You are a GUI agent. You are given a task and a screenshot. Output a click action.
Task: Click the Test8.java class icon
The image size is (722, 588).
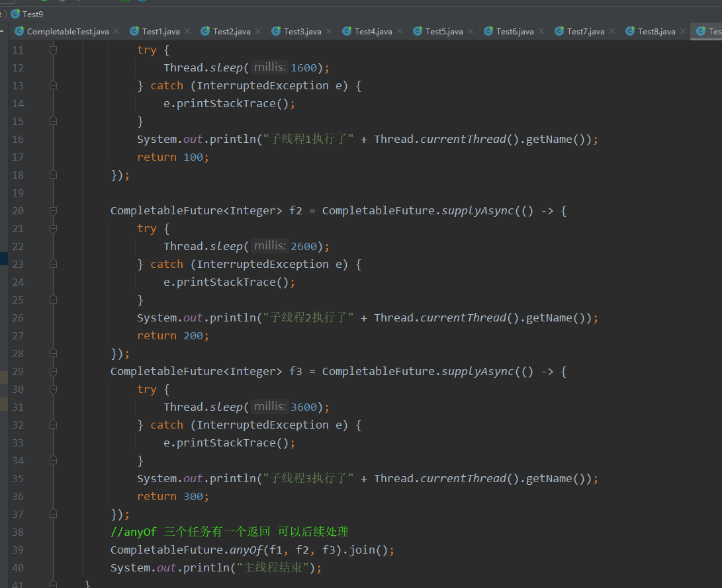pos(631,31)
